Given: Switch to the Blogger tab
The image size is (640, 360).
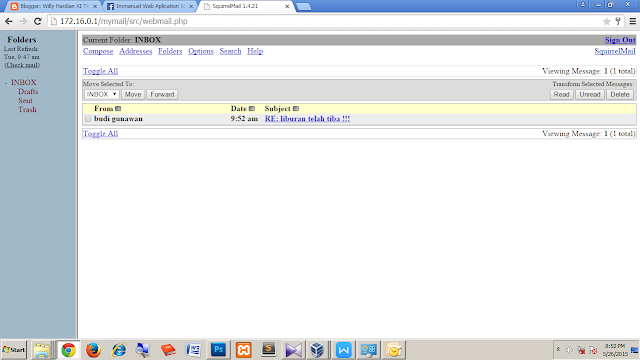Looking at the screenshot, I should tap(53, 6).
